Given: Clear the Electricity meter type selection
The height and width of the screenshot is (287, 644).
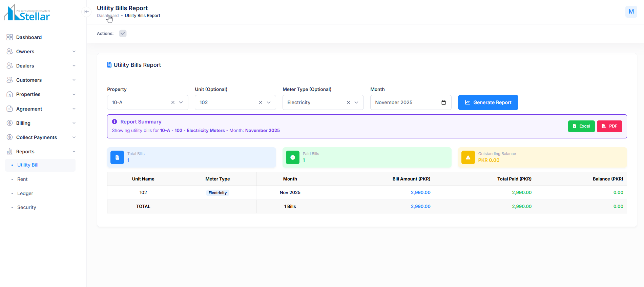Looking at the screenshot, I should (x=348, y=102).
